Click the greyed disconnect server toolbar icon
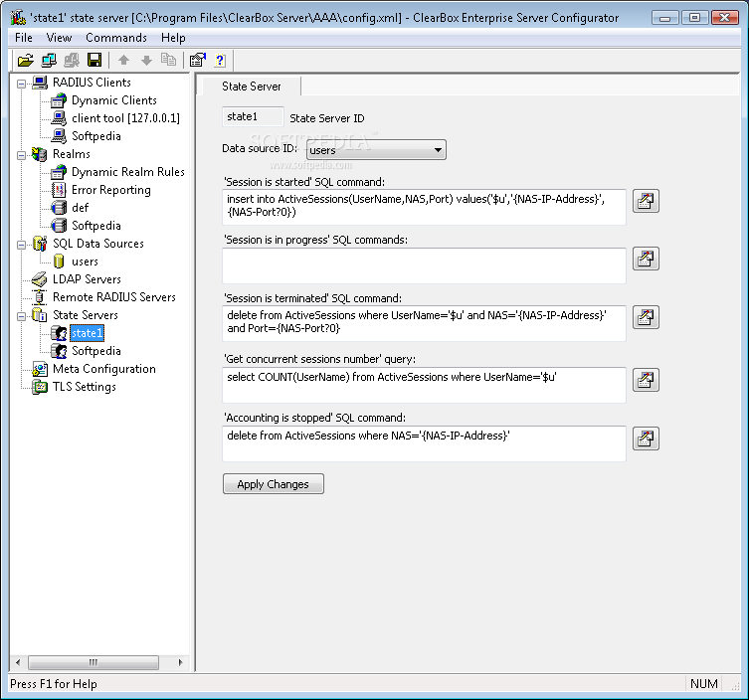This screenshot has height=700, width=749. [72, 61]
